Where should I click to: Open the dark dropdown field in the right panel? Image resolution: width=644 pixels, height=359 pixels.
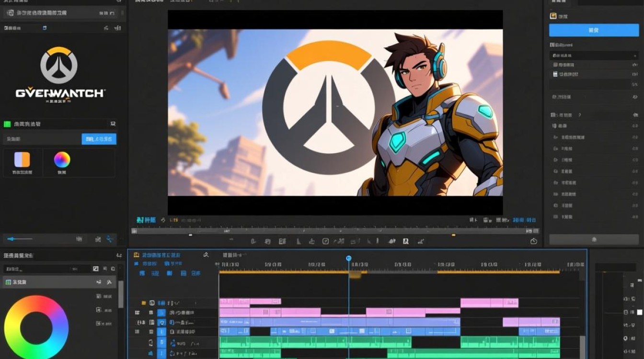pos(593,56)
